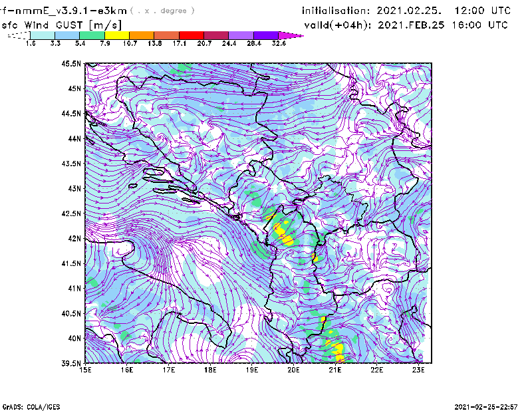Click the green 5.4–7.9 legend swatch
This screenshot has height=411, width=532.
pos(92,35)
